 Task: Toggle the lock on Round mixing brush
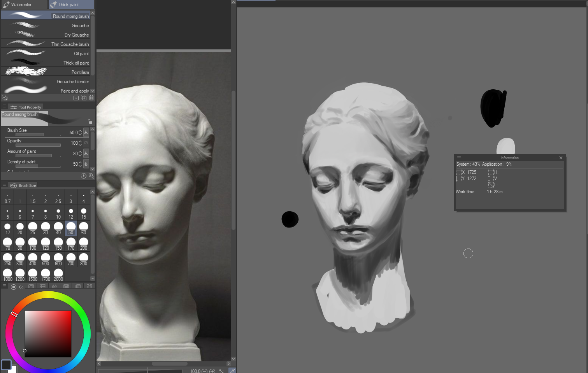(90, 121)
